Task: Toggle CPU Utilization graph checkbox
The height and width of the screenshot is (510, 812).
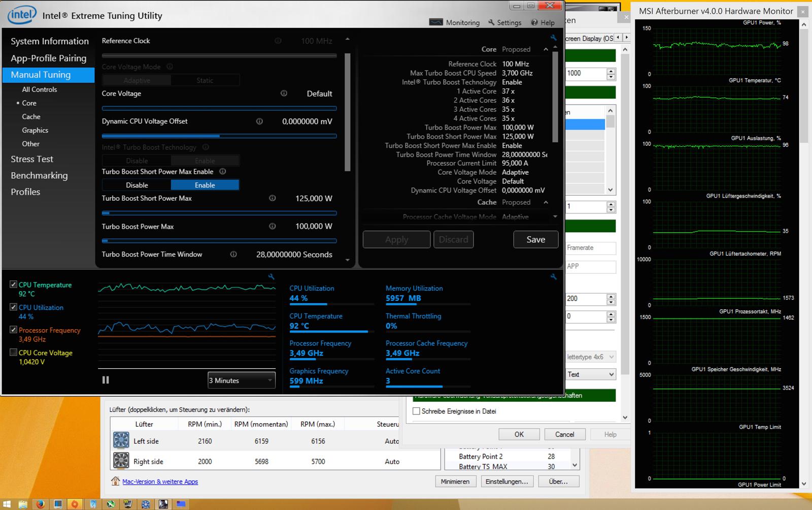Action: tap(13, 307)
